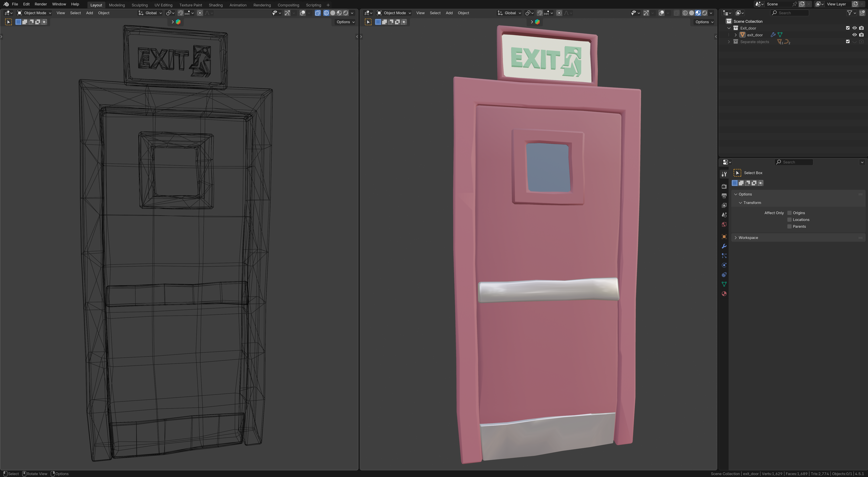
Task: Select wireframe shading in left viewport
Action: [326, 13]
